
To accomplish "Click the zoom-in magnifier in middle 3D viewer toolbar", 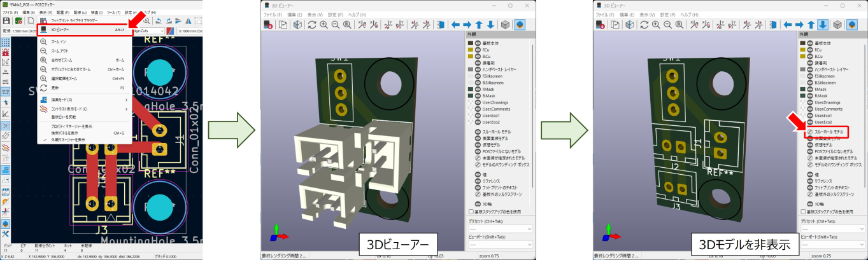I will (324, 25).
